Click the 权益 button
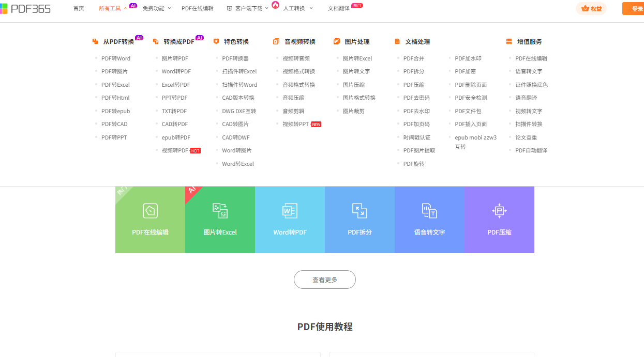The height and width of the screenshot is (357, 644). 591,9
